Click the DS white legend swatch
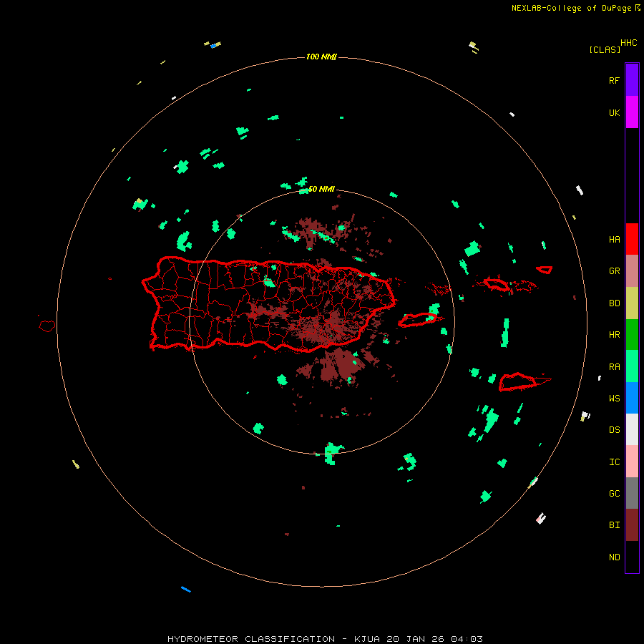This screenshot has height=644, width=644. 632,429
